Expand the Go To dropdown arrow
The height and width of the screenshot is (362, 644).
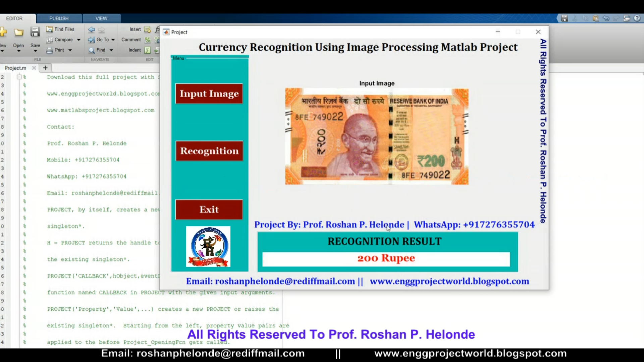click(x=113, y=40)
